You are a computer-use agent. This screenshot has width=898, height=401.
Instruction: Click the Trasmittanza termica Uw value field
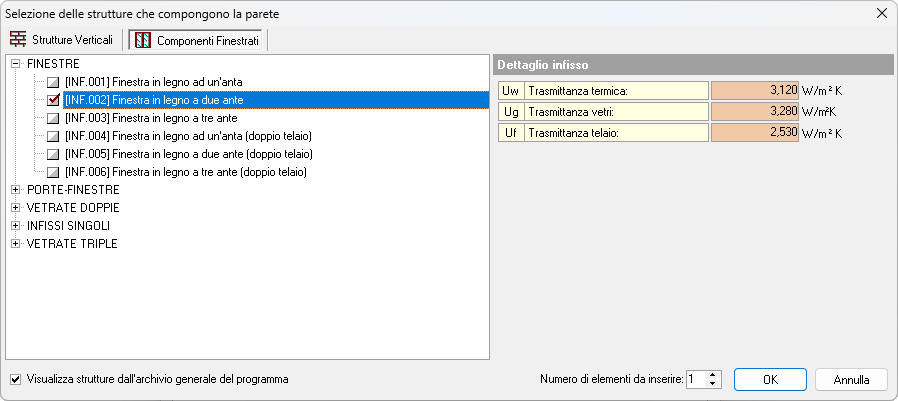point(754,90)
